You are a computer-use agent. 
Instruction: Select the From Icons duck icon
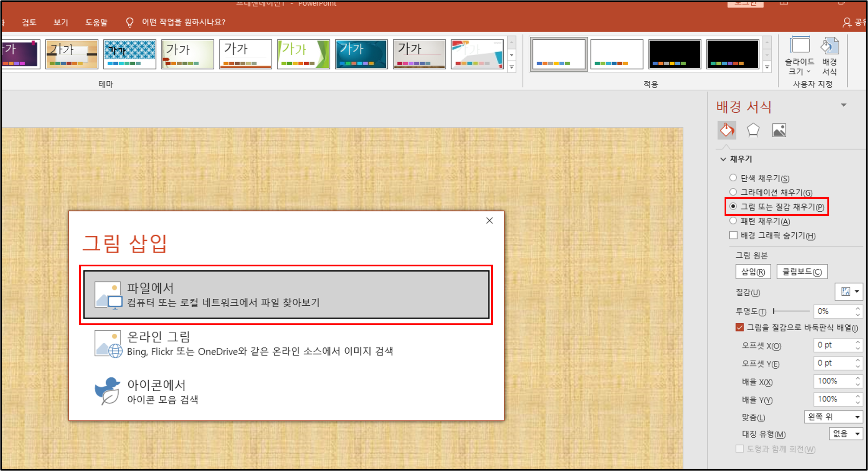click(107, 391)
